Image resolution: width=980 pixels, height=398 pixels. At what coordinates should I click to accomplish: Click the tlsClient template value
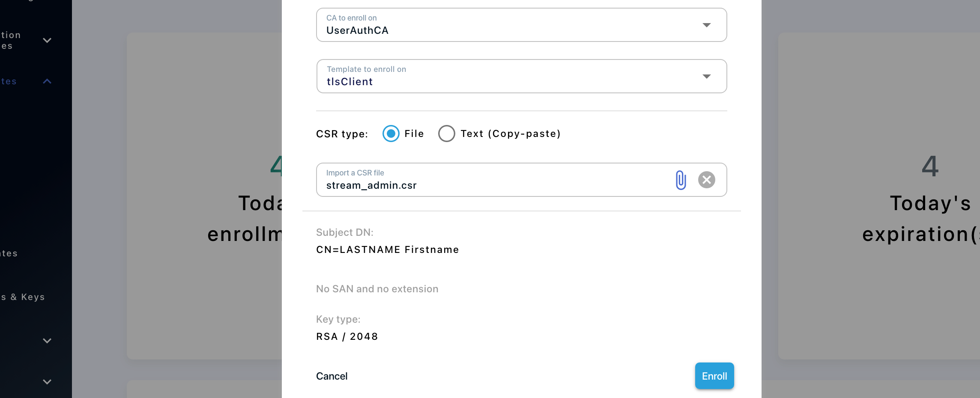(x=350, y=81)
